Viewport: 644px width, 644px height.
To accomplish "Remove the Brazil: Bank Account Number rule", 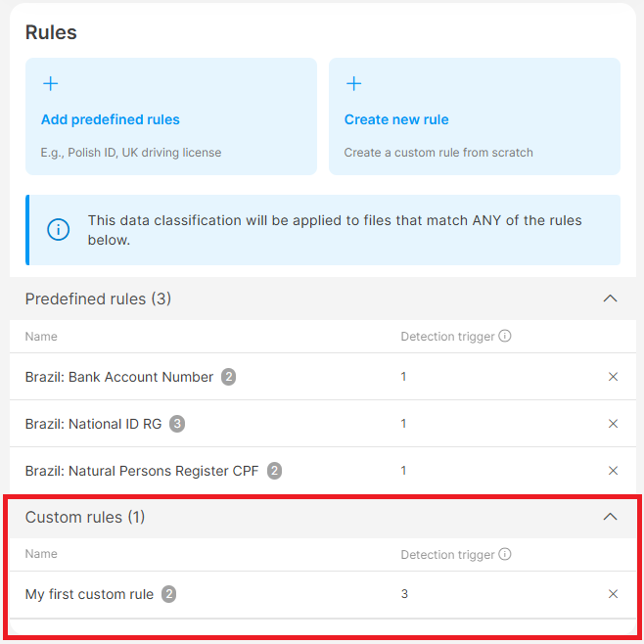I will pyautogui.click(x=613, y=377).
